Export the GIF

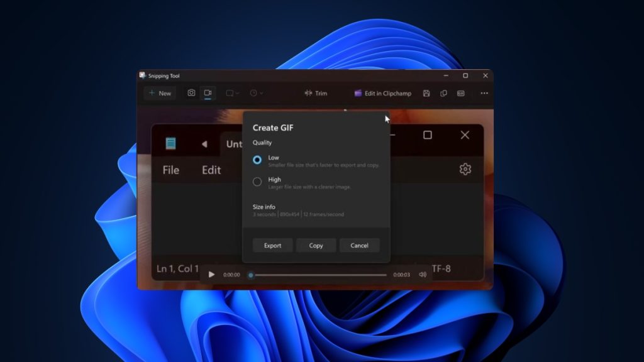tap(272, 245)
